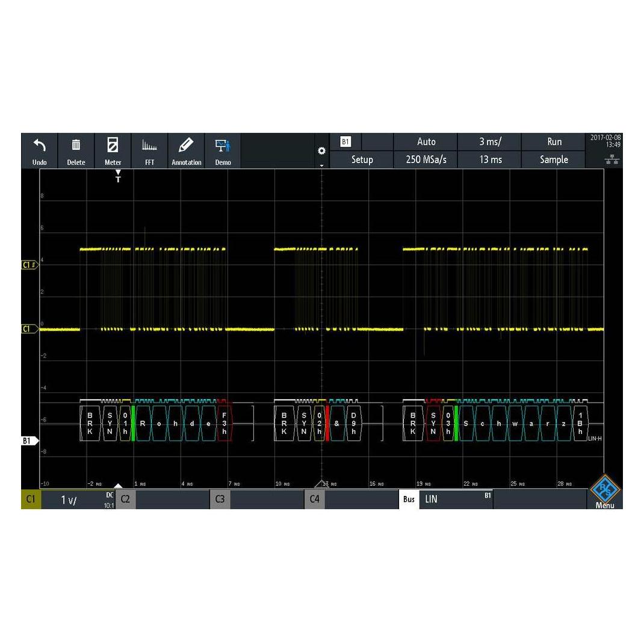Select the red F3h checksum field

(224, 424)
